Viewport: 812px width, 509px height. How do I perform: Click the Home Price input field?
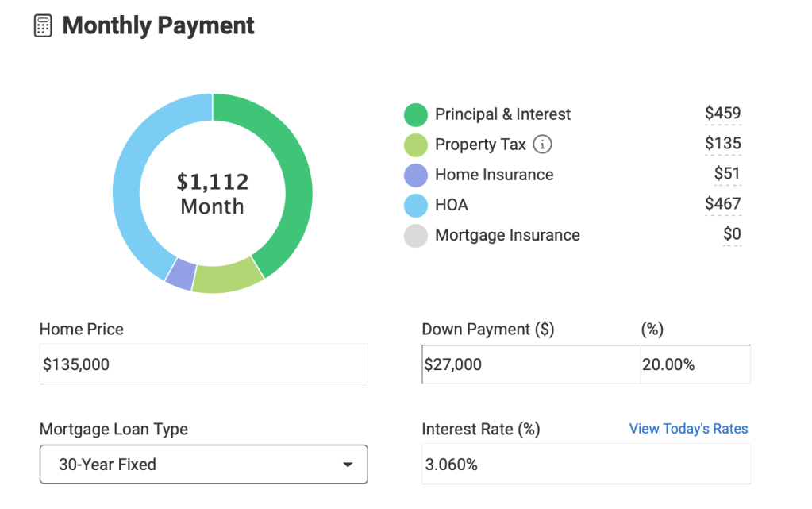pyautogui.click(x=203, y=364)
